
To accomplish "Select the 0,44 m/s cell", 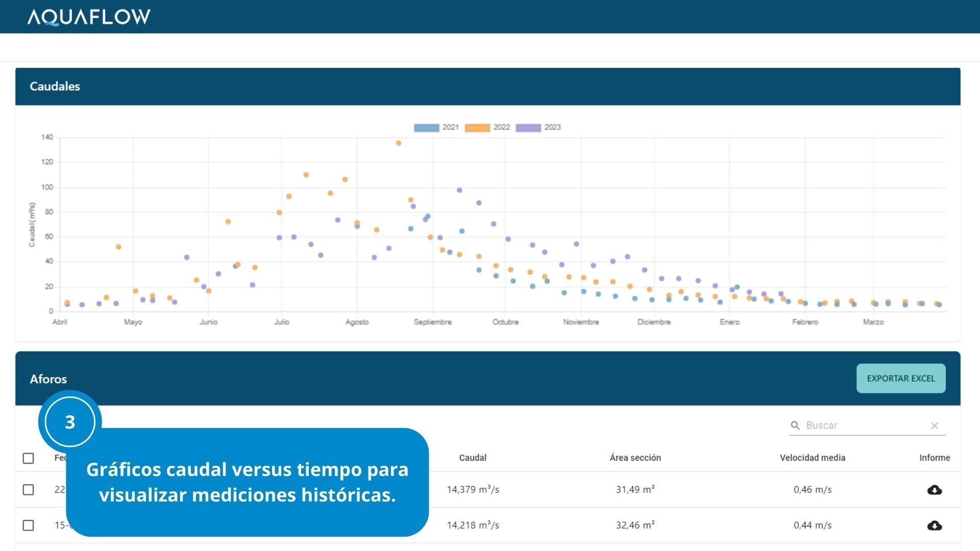I will point(813,525).
